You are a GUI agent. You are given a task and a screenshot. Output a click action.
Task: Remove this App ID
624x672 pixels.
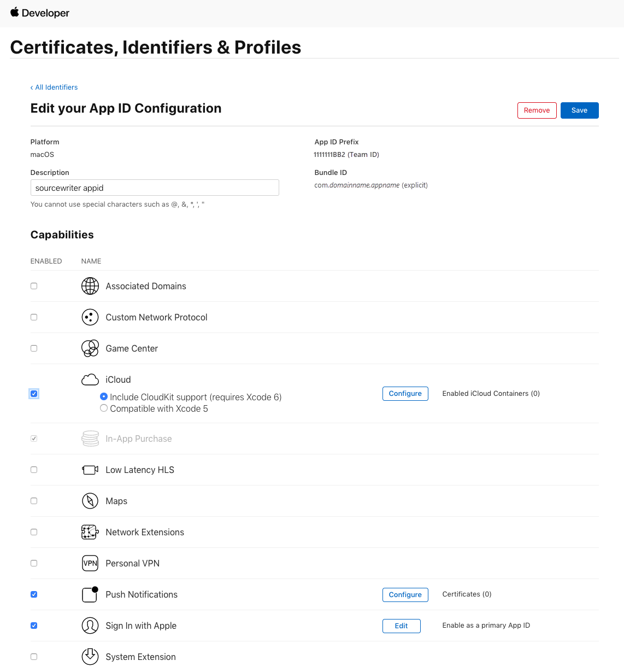(x=537, y=110)
